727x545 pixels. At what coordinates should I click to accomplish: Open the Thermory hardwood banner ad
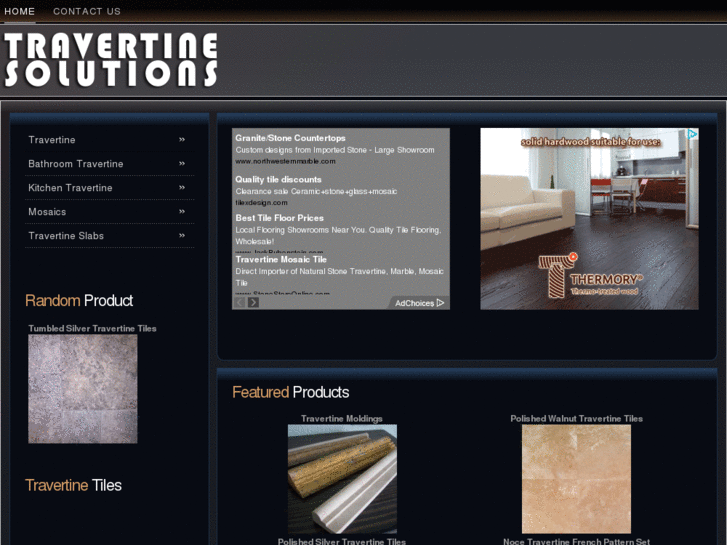click(589, 219)
